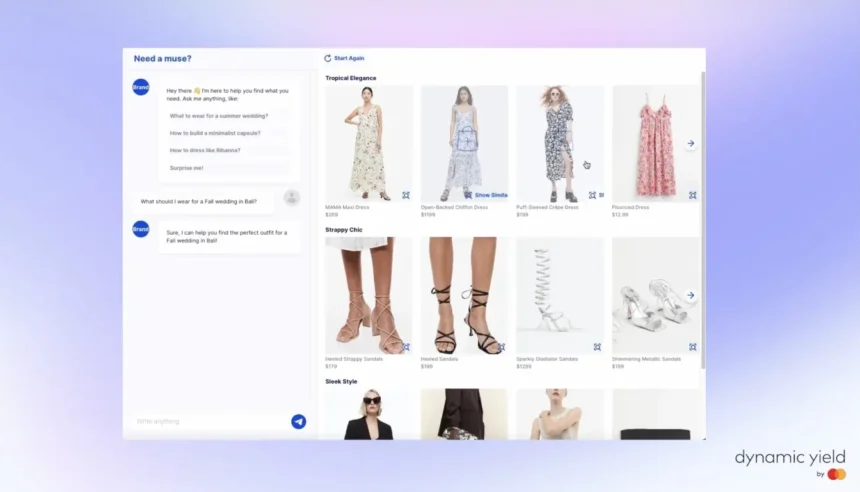Click the $12.99 price under Flounced Dress

point(620,215)
